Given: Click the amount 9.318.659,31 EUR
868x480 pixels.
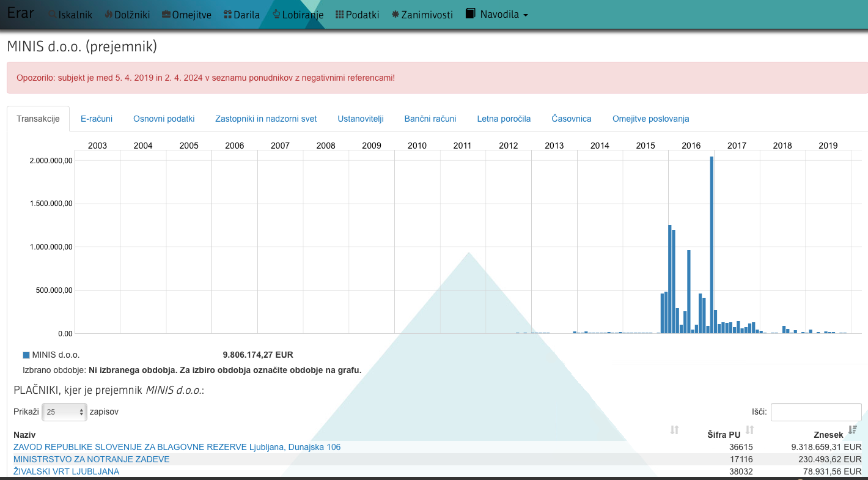Looking at the screenshot, I should [826, 447].
